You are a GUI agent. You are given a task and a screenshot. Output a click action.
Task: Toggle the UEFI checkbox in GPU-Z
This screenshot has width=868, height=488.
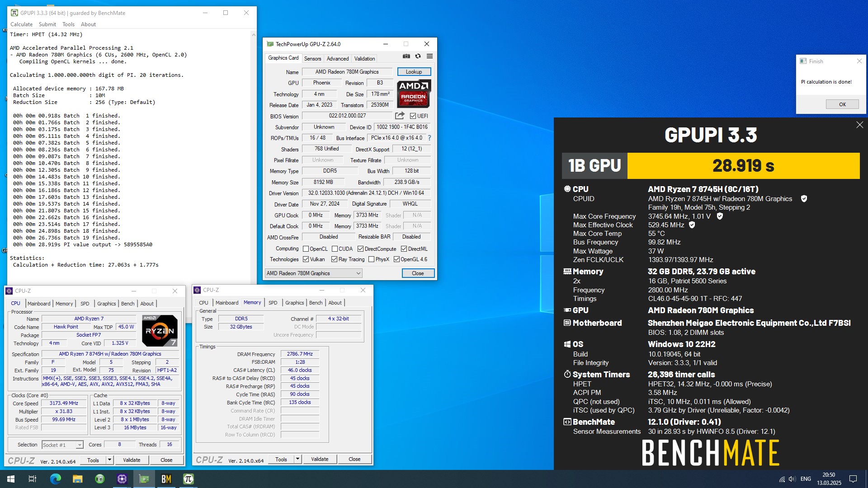coord(413,116)
